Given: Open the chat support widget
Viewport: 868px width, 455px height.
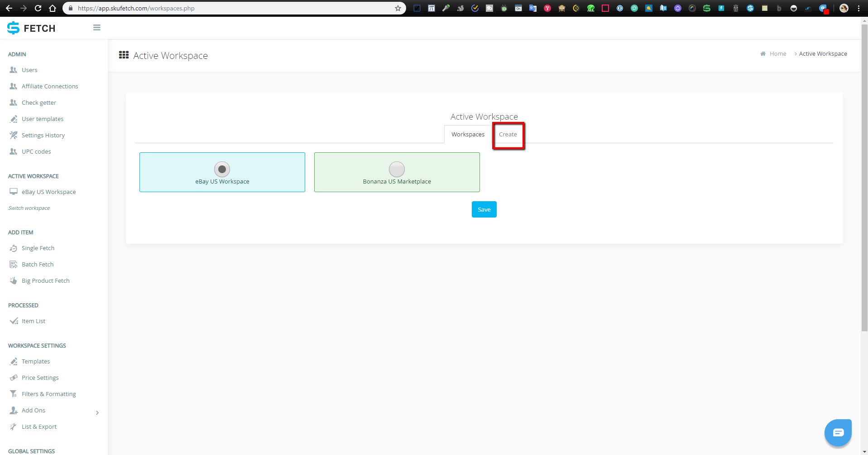Looking at the screenshot, I should click(838, 432).
